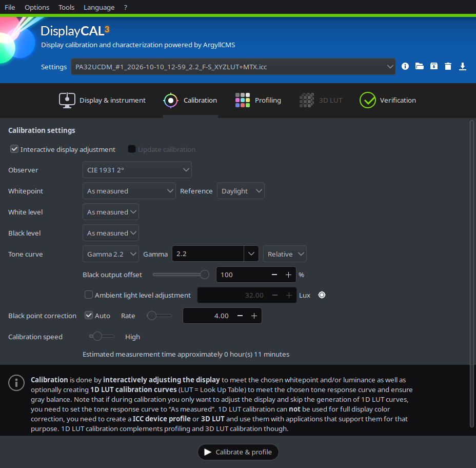The image size is (476, 468).
Task: Click the vertical scrollbar of the settings panel
Action: pos(472,274)
